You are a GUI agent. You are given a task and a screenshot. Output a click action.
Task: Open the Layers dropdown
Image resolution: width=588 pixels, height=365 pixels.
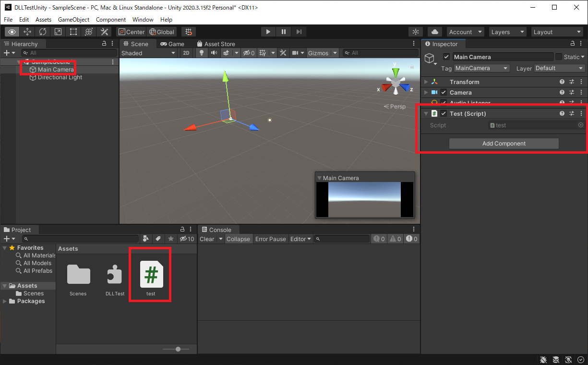(508, 32)
